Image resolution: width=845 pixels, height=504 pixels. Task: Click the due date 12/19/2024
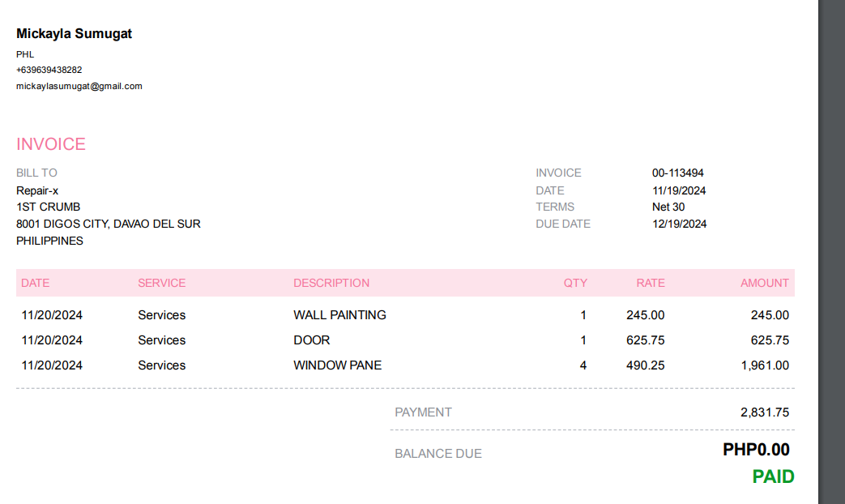pos(679,224)
